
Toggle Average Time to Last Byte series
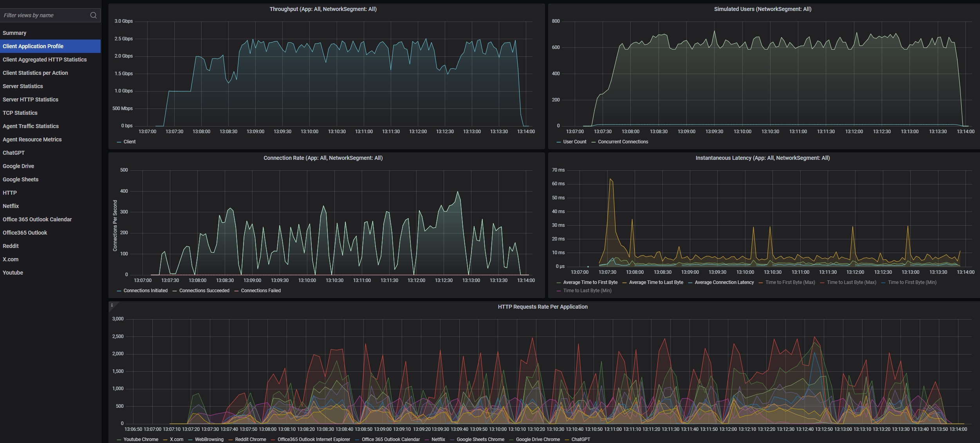656,282
